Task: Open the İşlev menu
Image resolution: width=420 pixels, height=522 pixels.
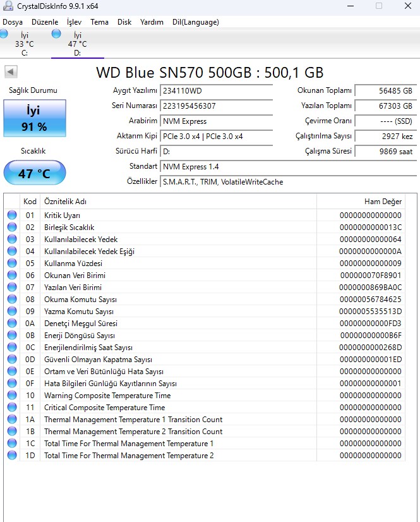Action: pyautogui.click(x=74, y=22)
